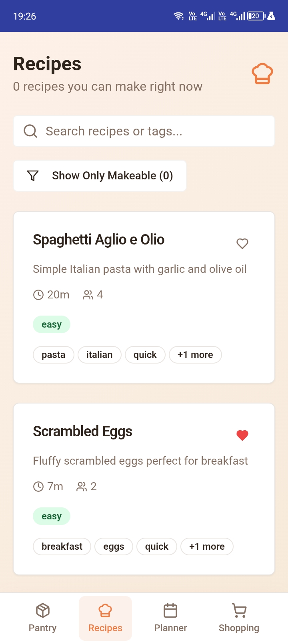Tap the orange chef hat icon in header
This screenshot has width=288, height=644.
click(262, 74)
